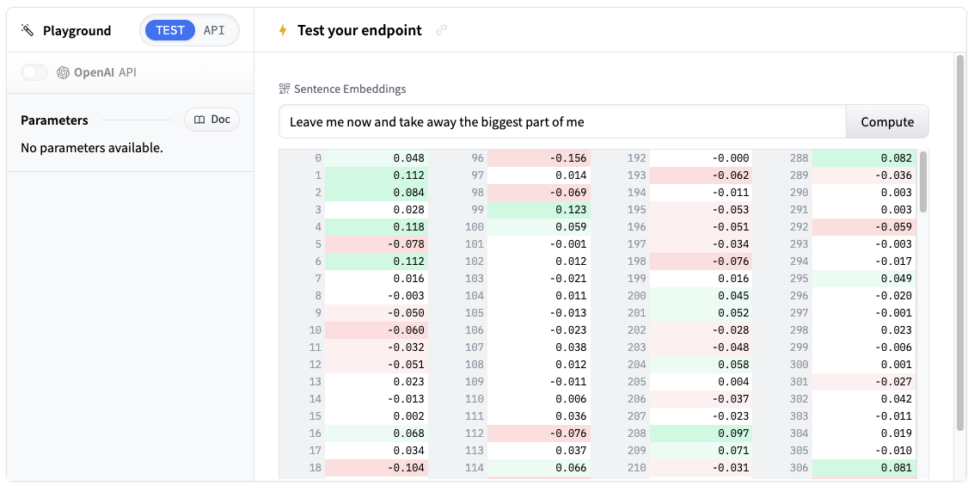Viewport: 980px width, 492px height.
Task: Click the Playground wand icon
Action: pos(27,30)
